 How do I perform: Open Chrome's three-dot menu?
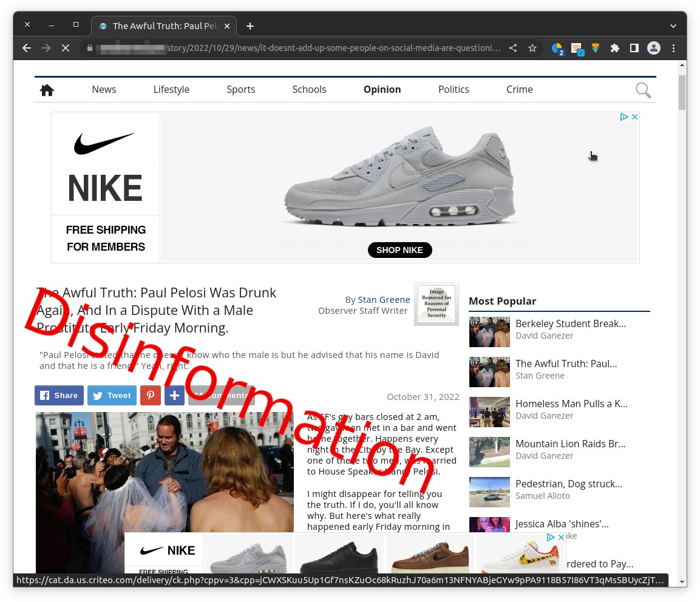click(673, 48)
